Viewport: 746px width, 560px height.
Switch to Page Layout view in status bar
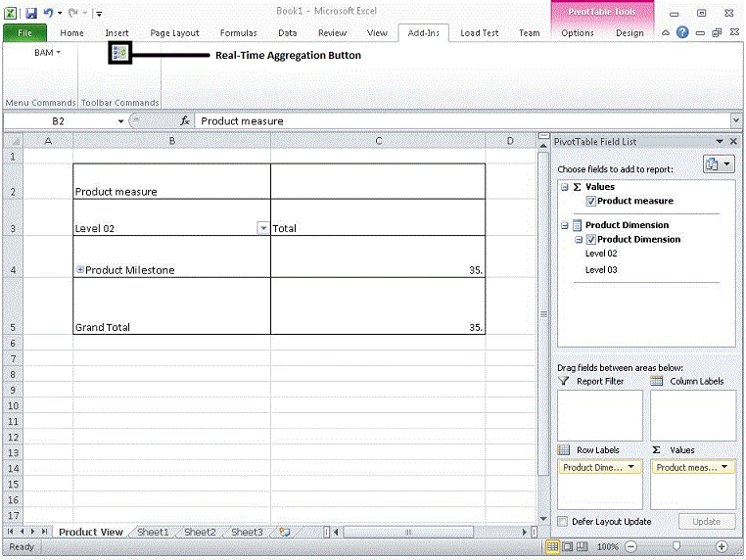click(x=567, y=546)
